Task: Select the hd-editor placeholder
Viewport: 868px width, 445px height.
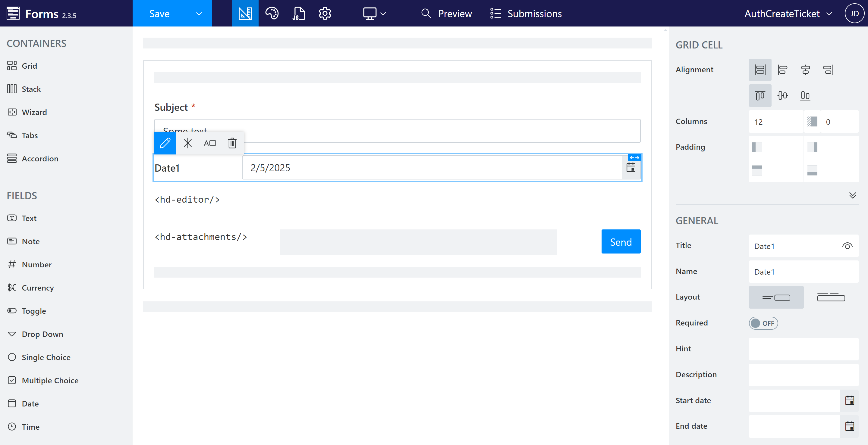Action: [187, 200]
